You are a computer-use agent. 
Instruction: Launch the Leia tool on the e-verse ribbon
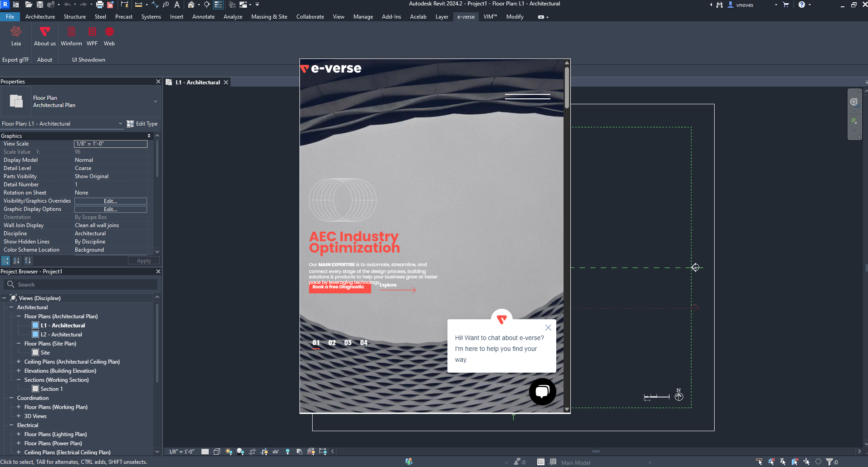[16, 36]
